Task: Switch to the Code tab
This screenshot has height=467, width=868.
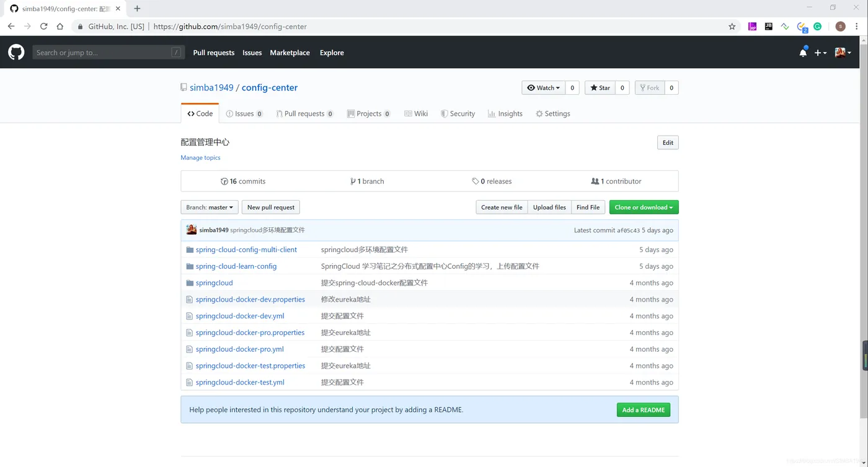Action: pyautogui.click(x=200, y=113)
